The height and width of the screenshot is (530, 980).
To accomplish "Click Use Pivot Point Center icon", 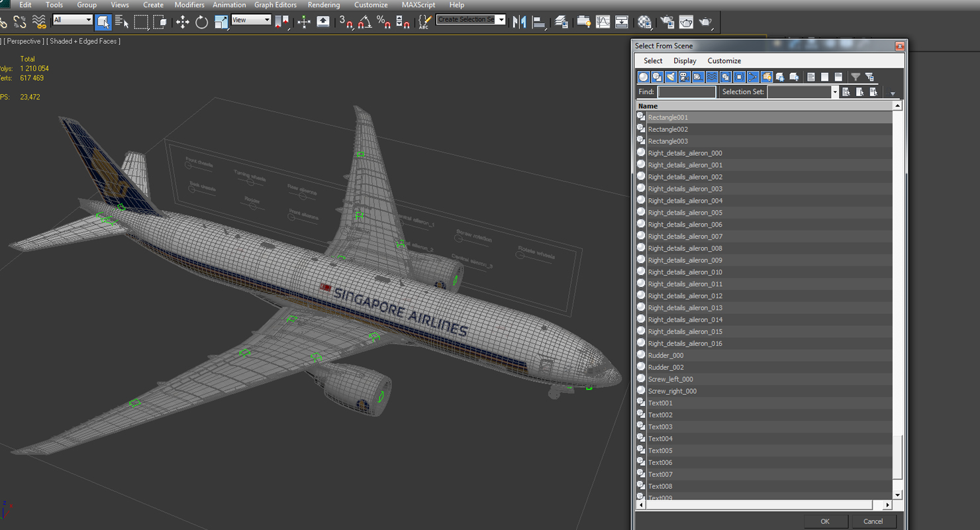I will coord(281,22).
